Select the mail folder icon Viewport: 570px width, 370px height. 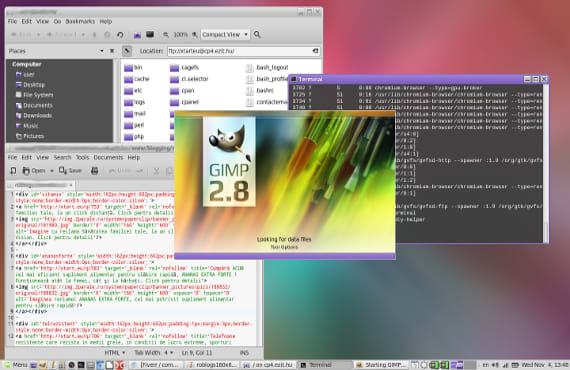click(128, 114)
